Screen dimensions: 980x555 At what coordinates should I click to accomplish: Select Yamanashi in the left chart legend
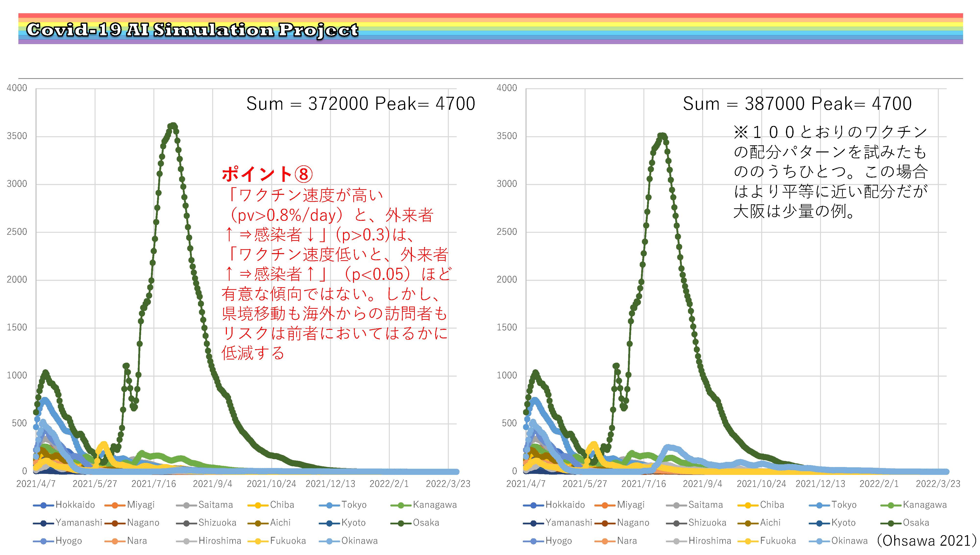[x=67, y=523]
